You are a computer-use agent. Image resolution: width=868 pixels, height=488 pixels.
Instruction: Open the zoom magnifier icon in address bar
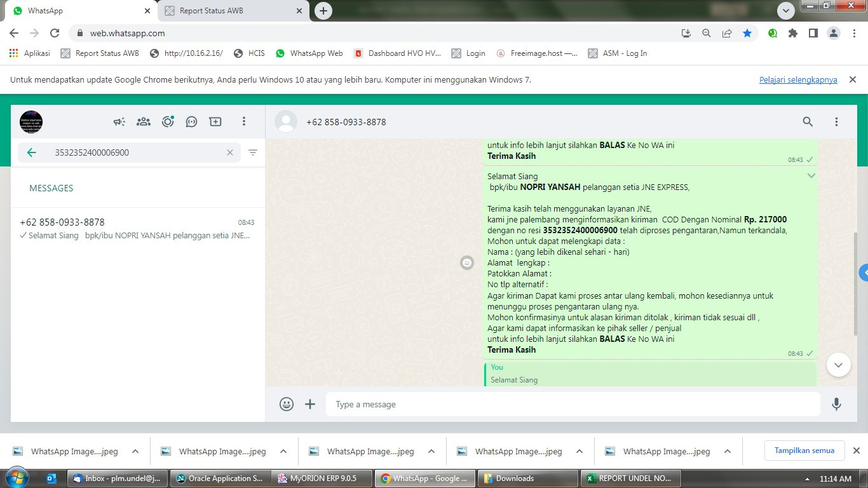[x=707, y=33]
